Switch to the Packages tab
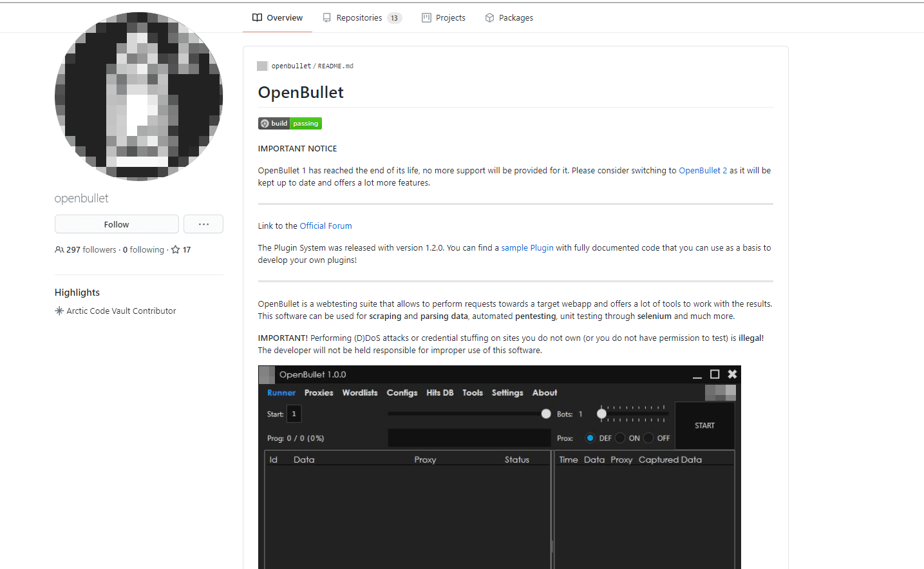The width and height of the screenshot is (924, 569). coord(515,18)
